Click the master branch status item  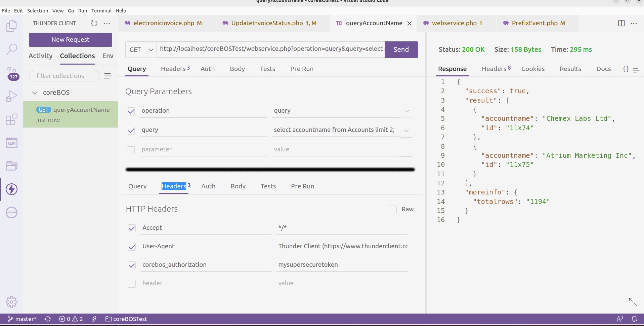[22, 319]
